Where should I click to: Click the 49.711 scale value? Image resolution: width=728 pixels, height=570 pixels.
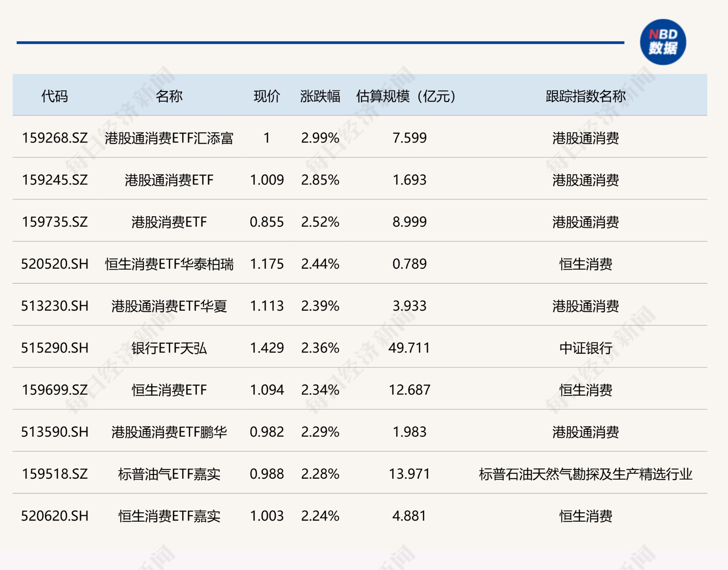(409, 348)
